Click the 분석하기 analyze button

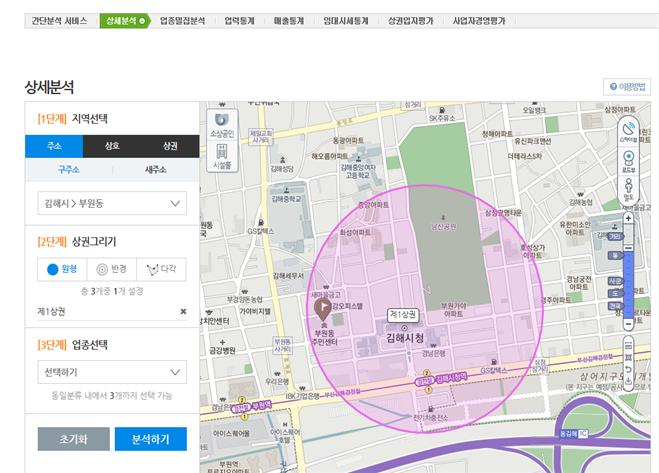150,439
